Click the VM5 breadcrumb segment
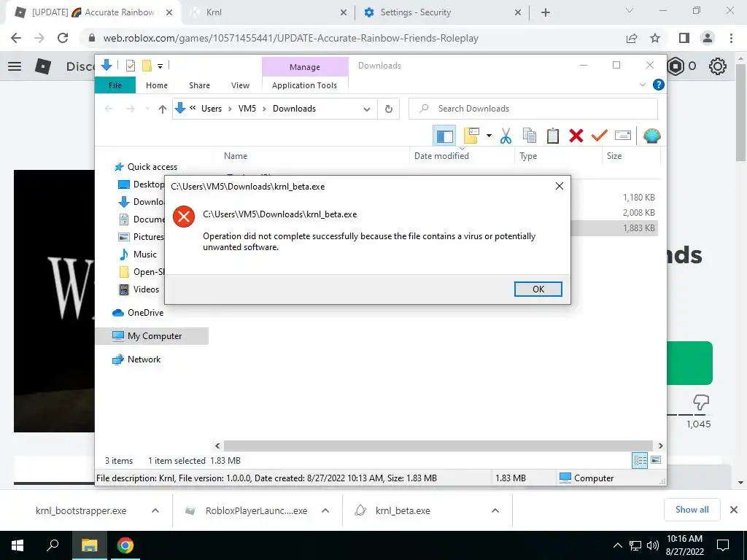747x560 pixels. (247, 109)
